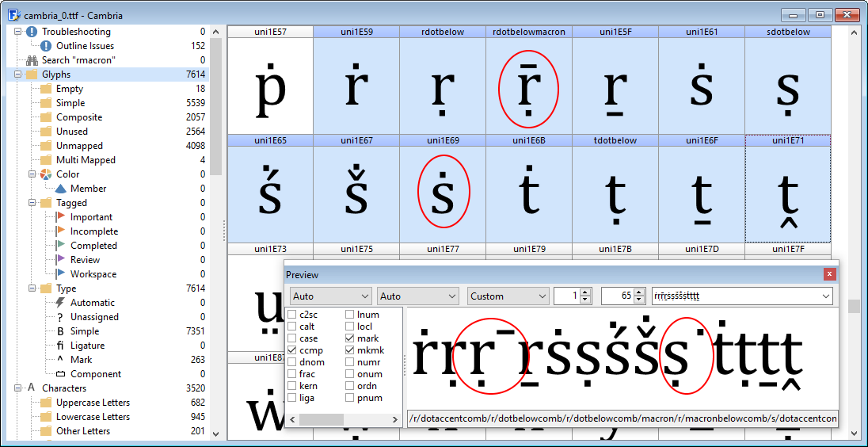Click the Workspace blue flag icon
The width and height of the screenshot is (868, 447).
tap(60, 274)
